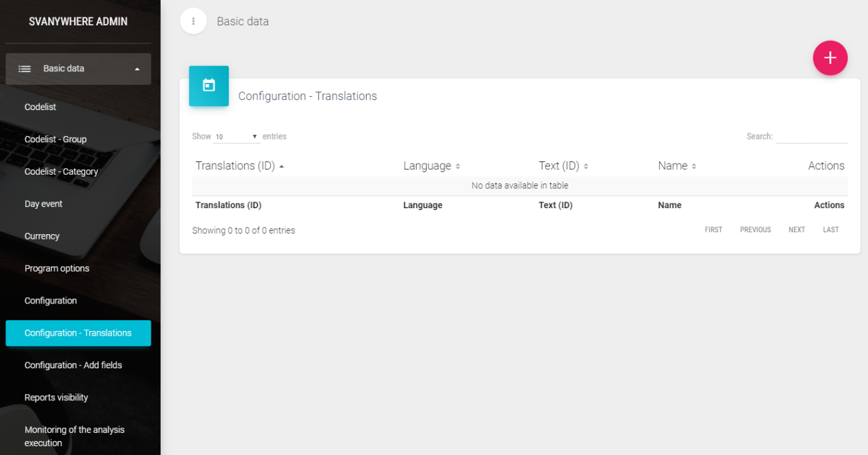Open Configuration - Add fields page
Viewport: 868px width, 455px height.
[73, 365]
